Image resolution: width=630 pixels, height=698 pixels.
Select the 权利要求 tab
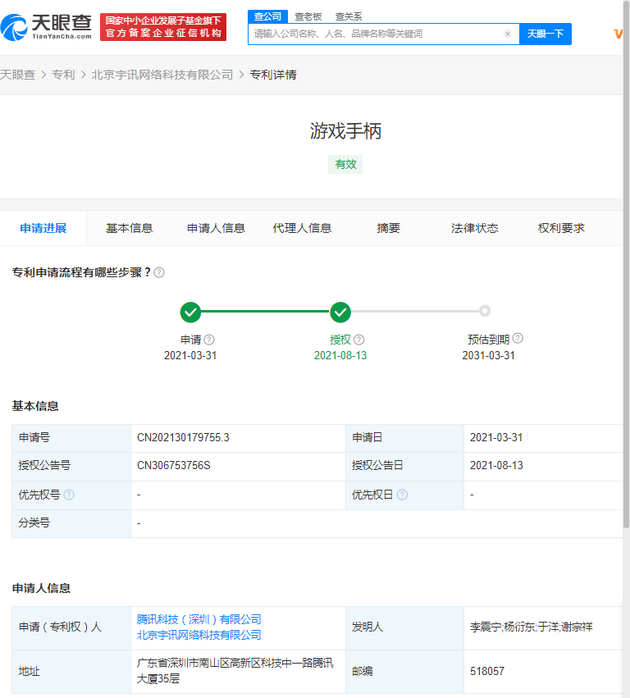(x=561, y=228)
